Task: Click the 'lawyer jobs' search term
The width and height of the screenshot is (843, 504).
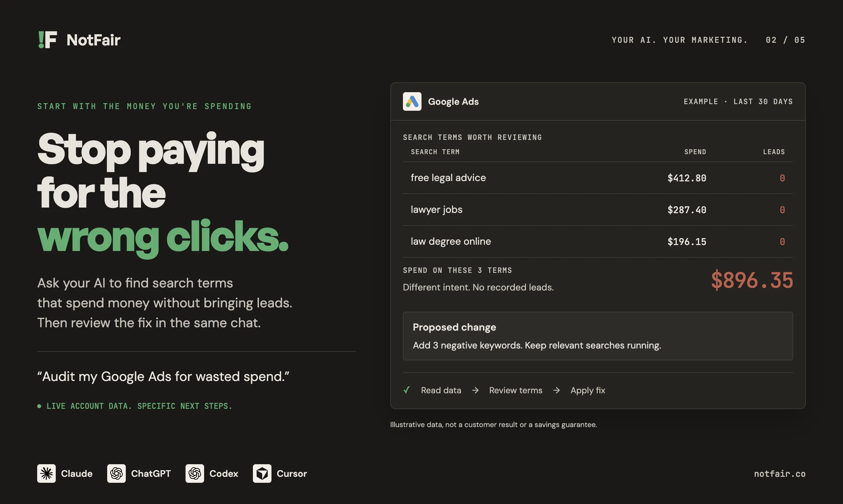Action: [436, 210]
